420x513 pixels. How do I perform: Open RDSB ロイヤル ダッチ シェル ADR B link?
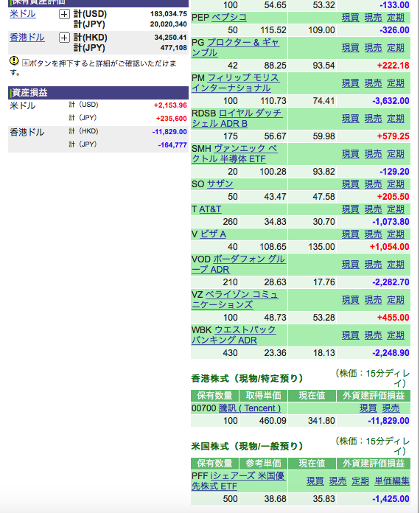click(x=237, y=119)
